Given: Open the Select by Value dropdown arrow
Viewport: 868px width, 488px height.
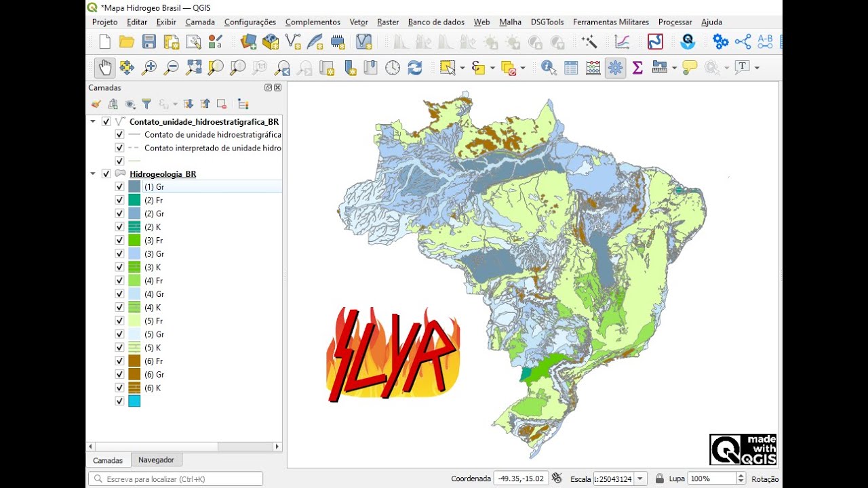Looking at the screenshot, I should (492, 68).
